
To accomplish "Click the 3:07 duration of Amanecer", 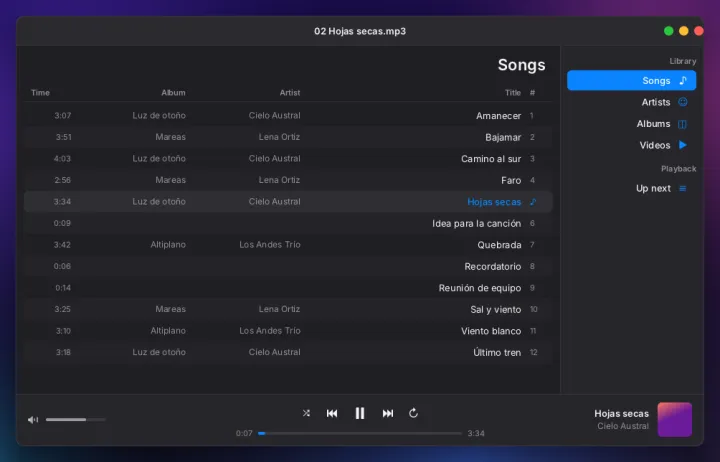I will tap(62, 115).
